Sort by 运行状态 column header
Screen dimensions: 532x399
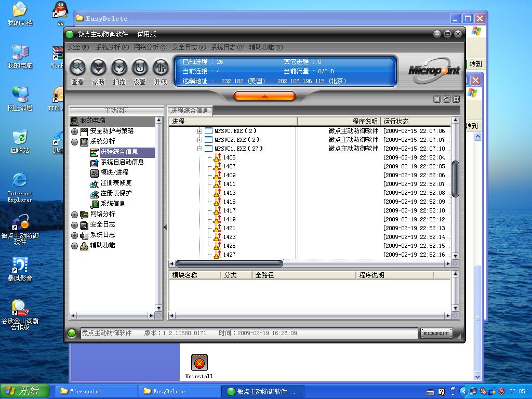[416, 122]
